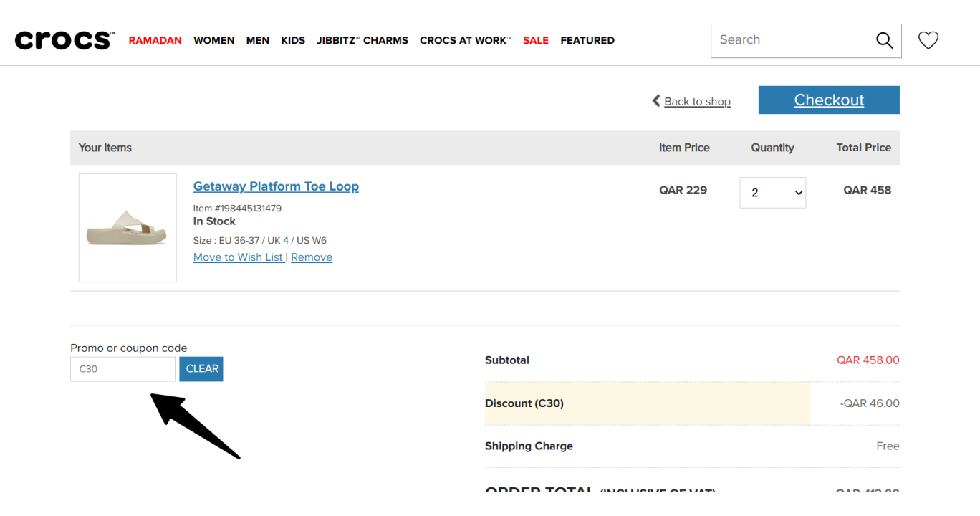Open the wishlist heart icon
Image resolution: width=980 pixels, height=516 pixels.
(928, 41)
